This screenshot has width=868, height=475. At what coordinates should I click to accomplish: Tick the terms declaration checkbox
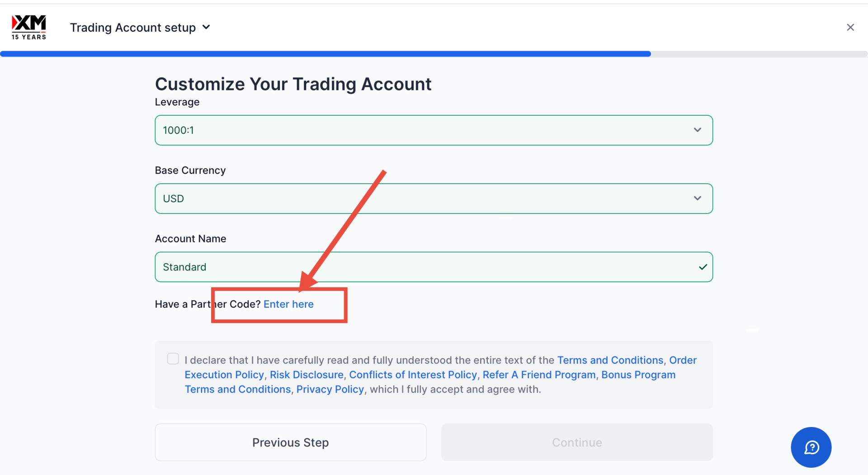(173, 359)
